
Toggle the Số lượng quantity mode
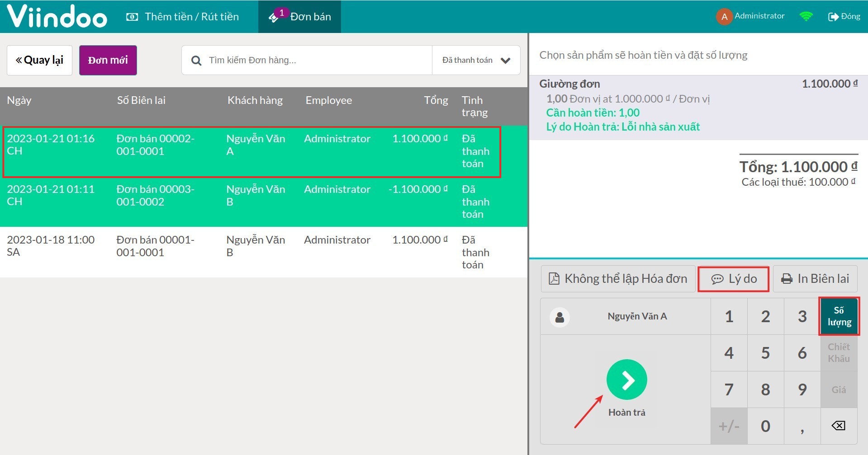pyautogui.click(x=839, y=316)
